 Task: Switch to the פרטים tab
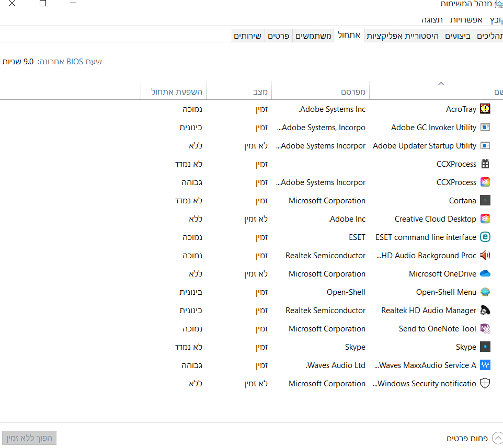point(279,36)
